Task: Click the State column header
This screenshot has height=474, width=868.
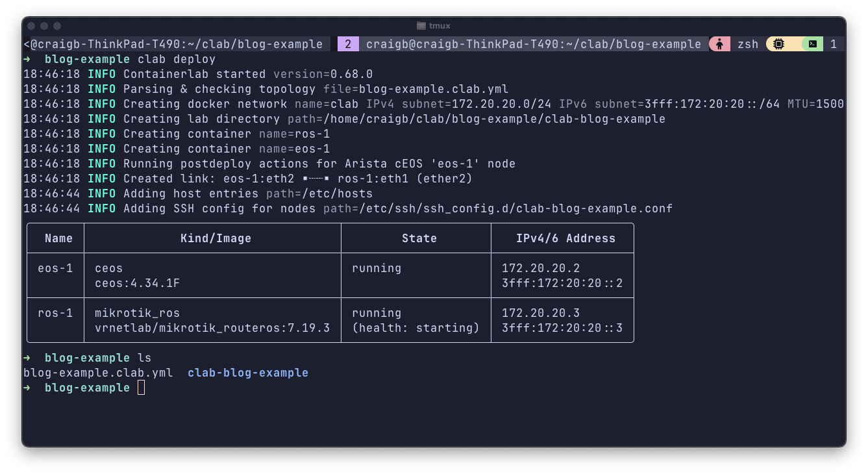Action: (x=419, y=238)
